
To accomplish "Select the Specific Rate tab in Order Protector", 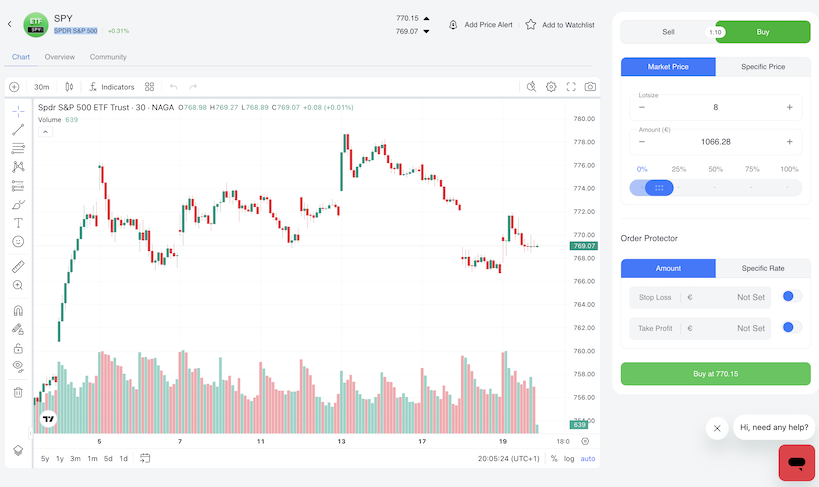I will pyautogui.click(x=763, y=268).
